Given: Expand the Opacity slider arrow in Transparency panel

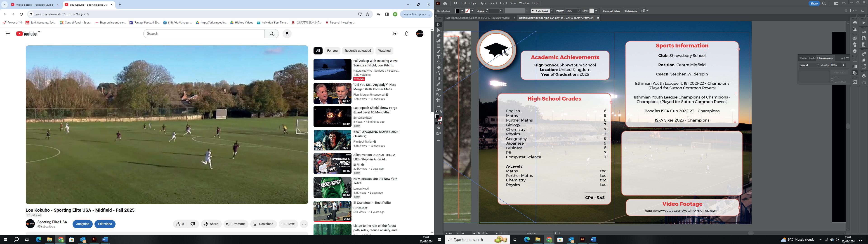Looking at the screenshot, I should point(843,65).
